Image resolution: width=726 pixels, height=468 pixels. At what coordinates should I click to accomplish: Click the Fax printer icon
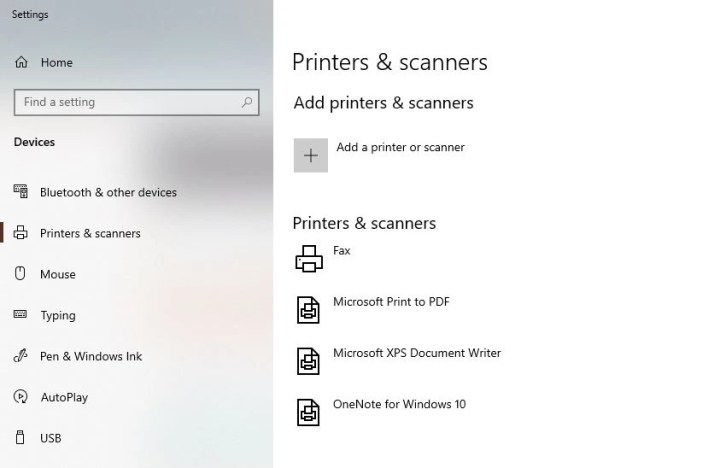[309, 259]
